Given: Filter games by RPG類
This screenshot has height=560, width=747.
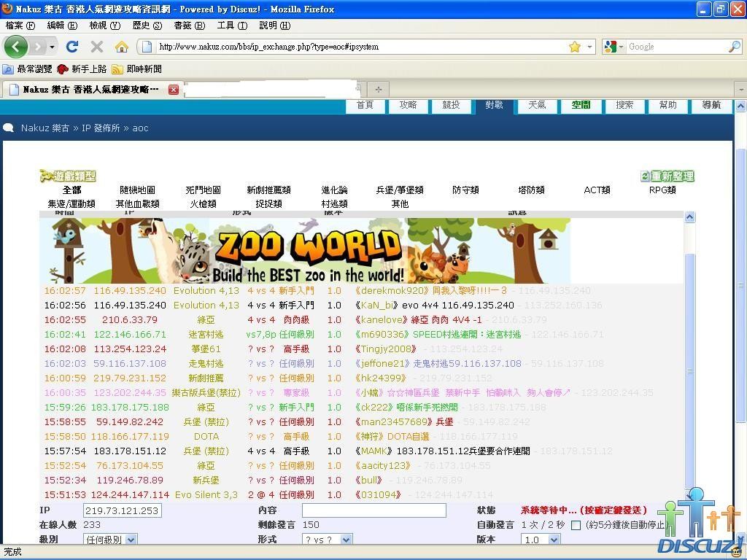Looking at the screenshot, I should 662,190.
